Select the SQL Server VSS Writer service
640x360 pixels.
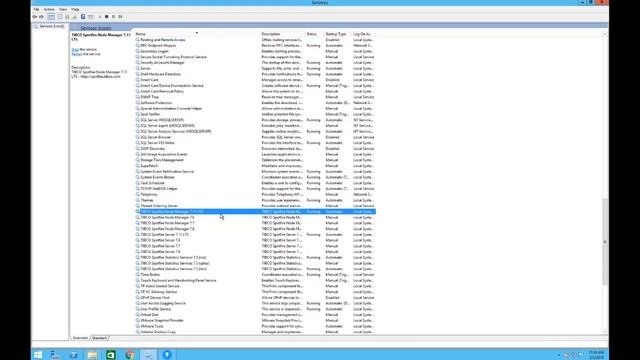click(x=158, y=143)
